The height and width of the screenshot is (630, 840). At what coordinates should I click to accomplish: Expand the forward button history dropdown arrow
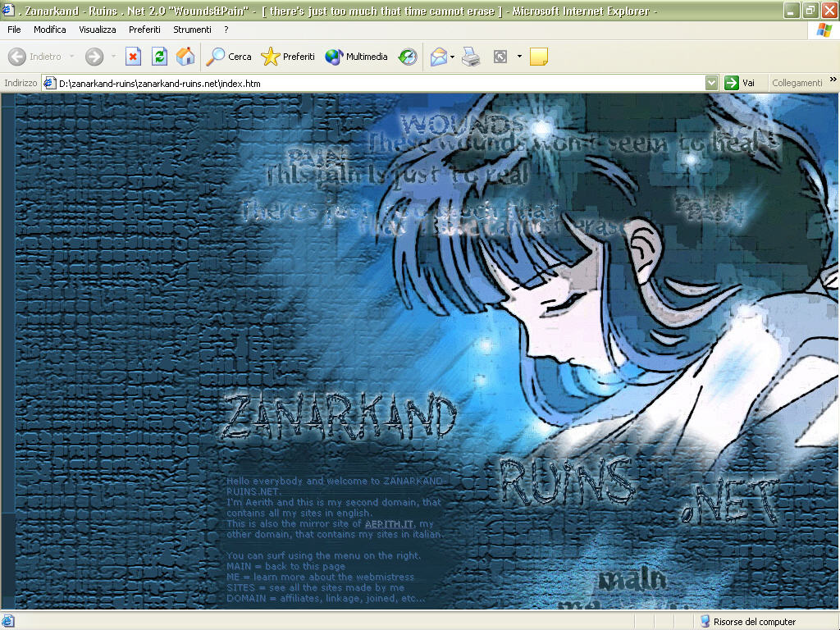[113, 57]
